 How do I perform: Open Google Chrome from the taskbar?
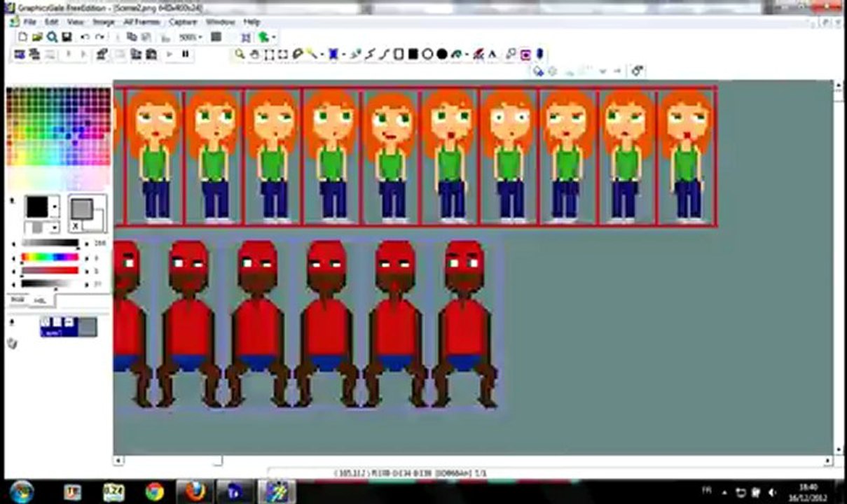coord(154,491)
